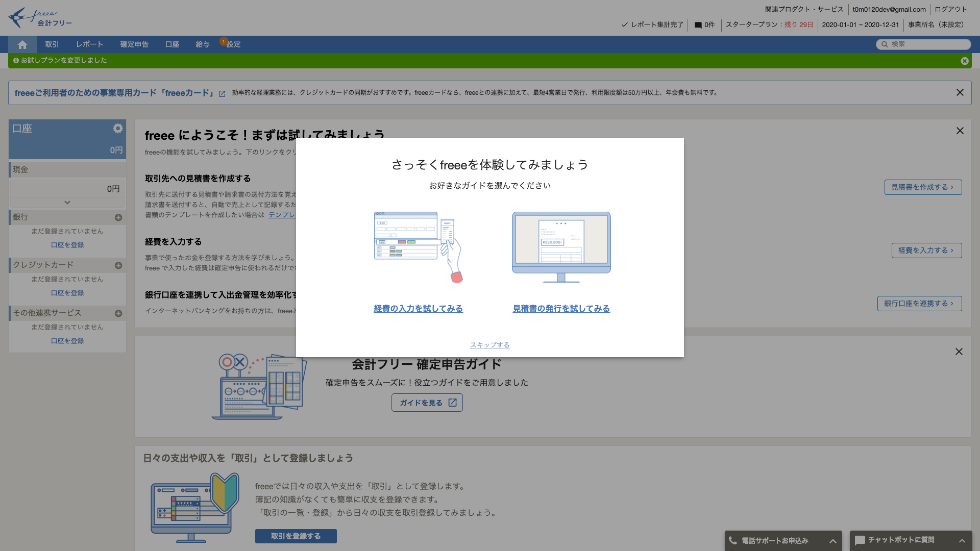The height and width of the screenshot is (551, 980).
Task: Click the その他連携サービス plus icon
Action: click(x=118, y=314)
